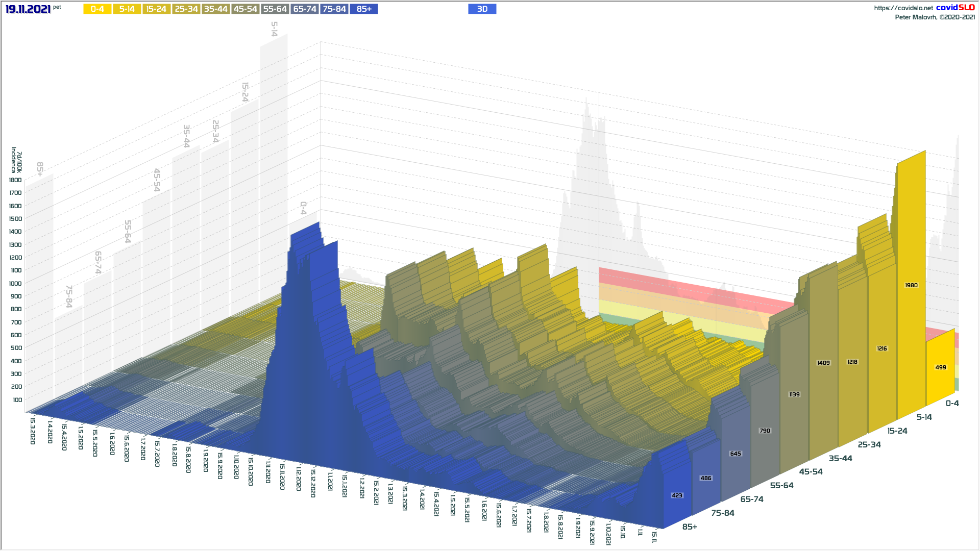Click the 85+ axis label at bottom right
Viewport: 980px width, 551px height.
(690, 527)
